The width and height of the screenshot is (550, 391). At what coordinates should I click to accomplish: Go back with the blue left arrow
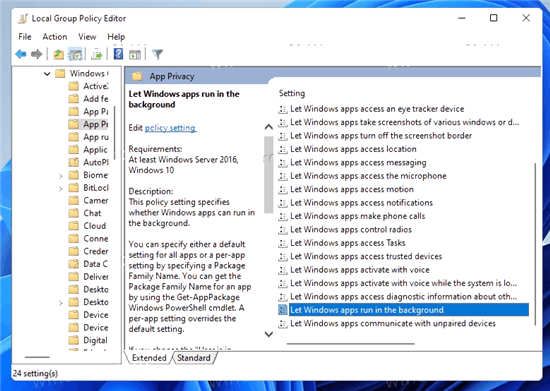tap(21, 54)
